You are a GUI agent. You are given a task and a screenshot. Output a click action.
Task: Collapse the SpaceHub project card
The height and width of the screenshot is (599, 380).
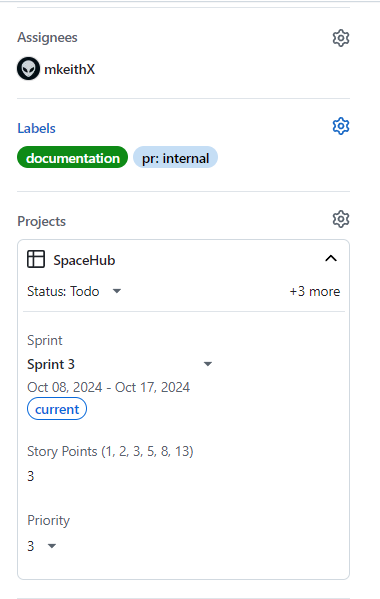click(x=331, y=259)
